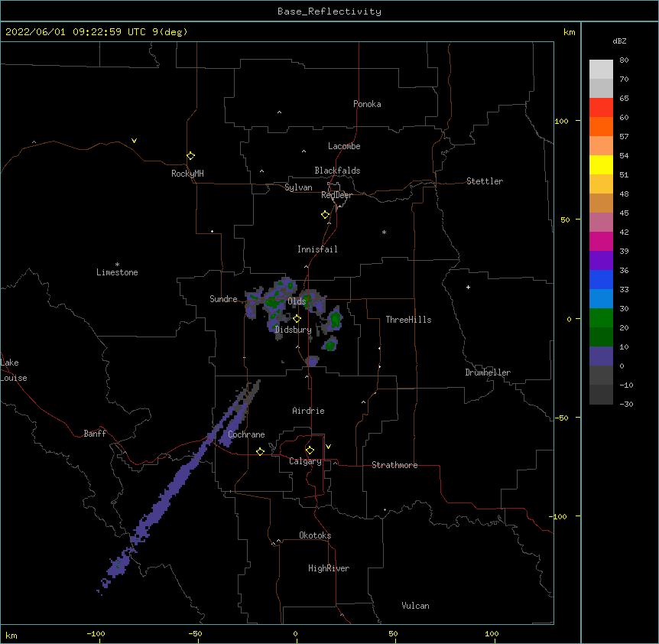Click the Vulcan label

(x=415, y=606)
